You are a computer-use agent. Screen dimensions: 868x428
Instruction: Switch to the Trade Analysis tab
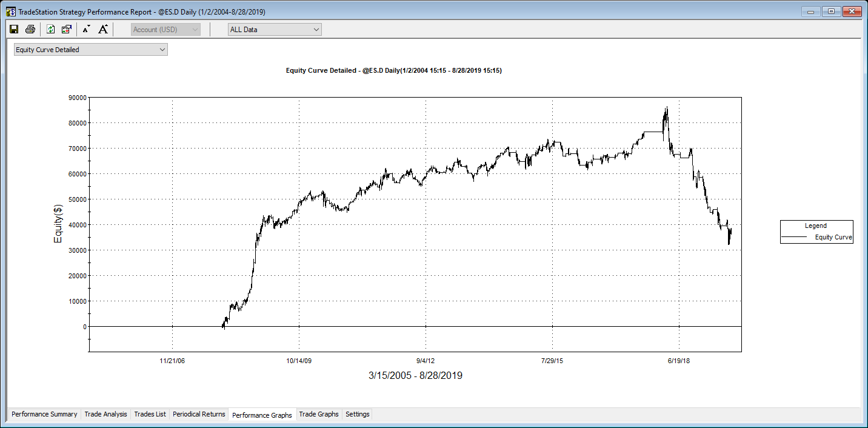pyautogui.click(x=105, y=415)
